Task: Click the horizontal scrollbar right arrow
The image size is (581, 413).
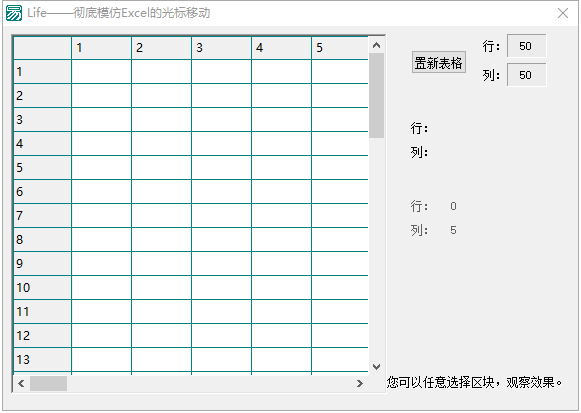Action: 359,383
